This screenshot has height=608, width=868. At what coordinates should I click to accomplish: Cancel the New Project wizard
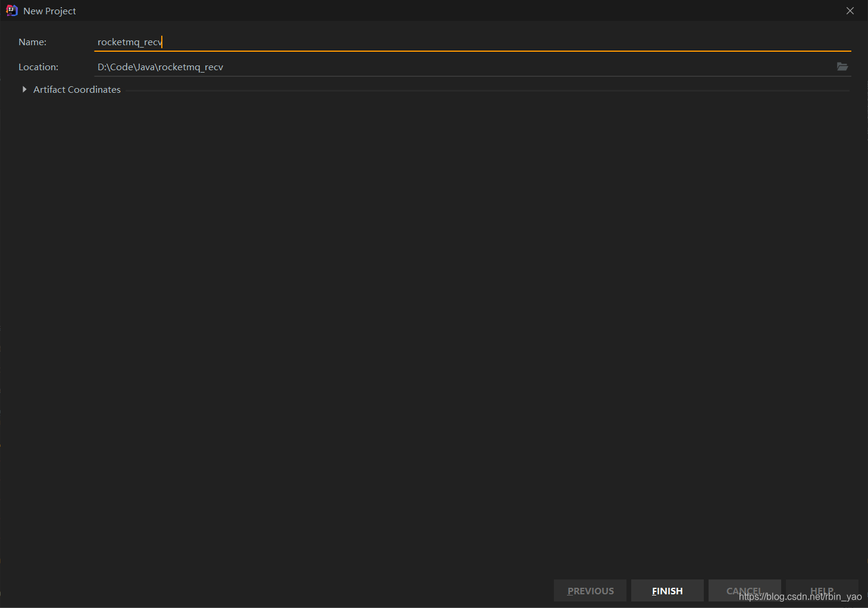[744, 590]
